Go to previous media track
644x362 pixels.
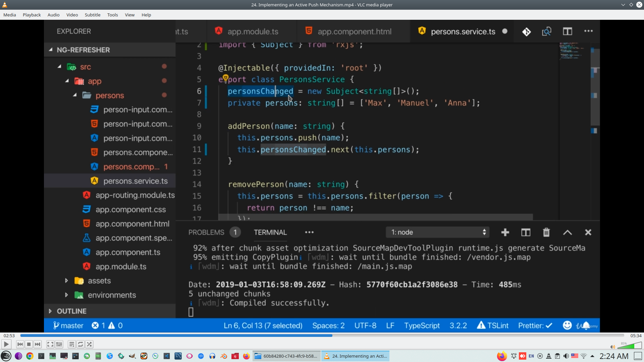tap(20, 344)
